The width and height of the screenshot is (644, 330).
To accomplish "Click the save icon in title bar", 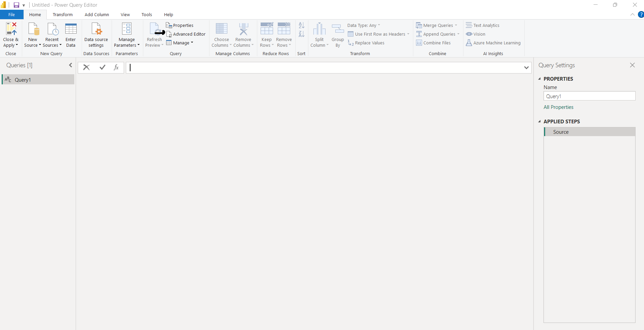I will (x=16, y=5).
